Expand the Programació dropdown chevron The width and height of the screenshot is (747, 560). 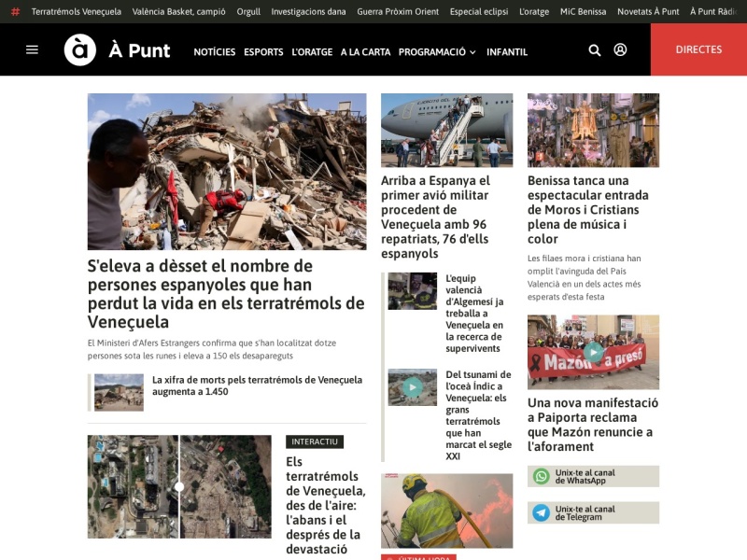(472, 52)
